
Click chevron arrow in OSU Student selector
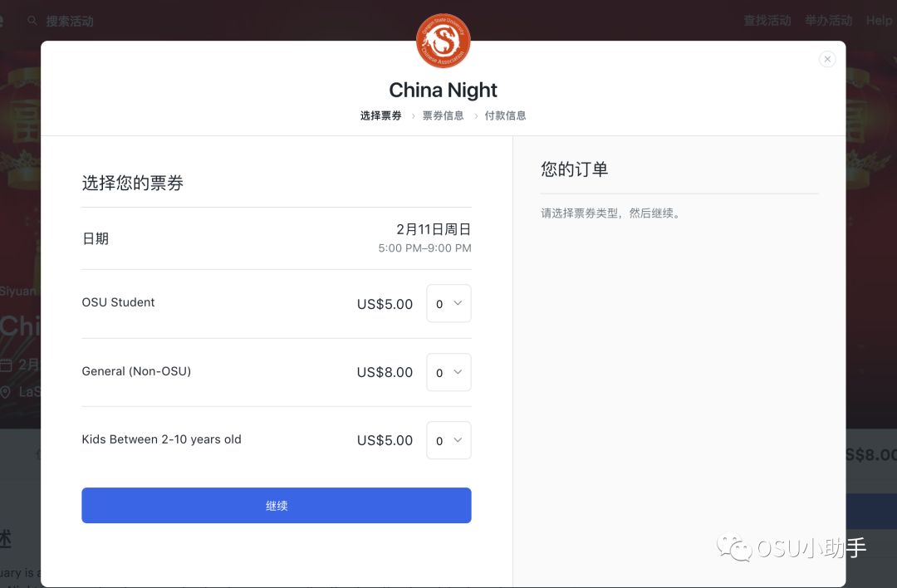458,303
